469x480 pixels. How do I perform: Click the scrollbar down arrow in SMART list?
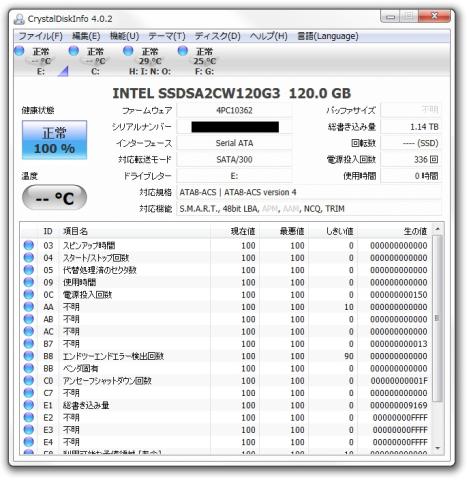(x=437, y=449)
